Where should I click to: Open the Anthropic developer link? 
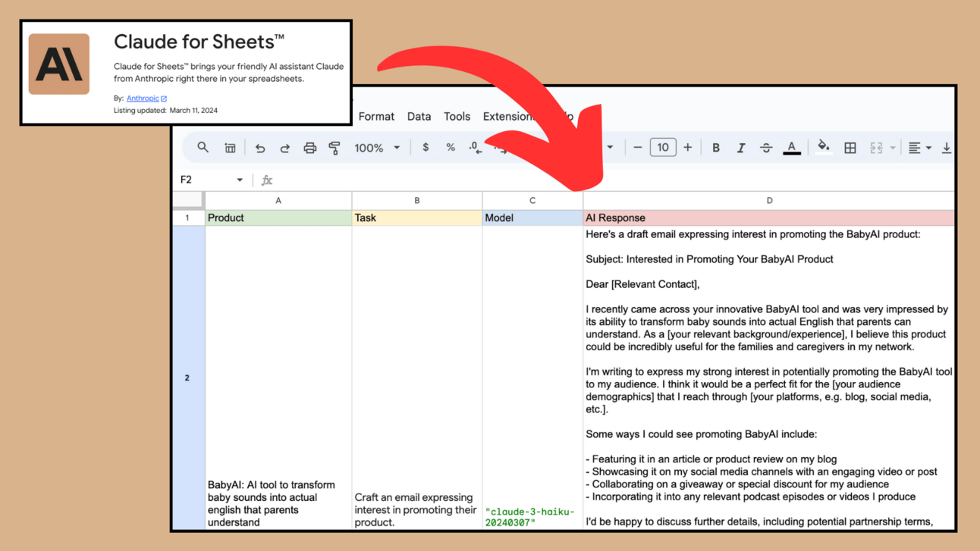(x=143, y=99)
